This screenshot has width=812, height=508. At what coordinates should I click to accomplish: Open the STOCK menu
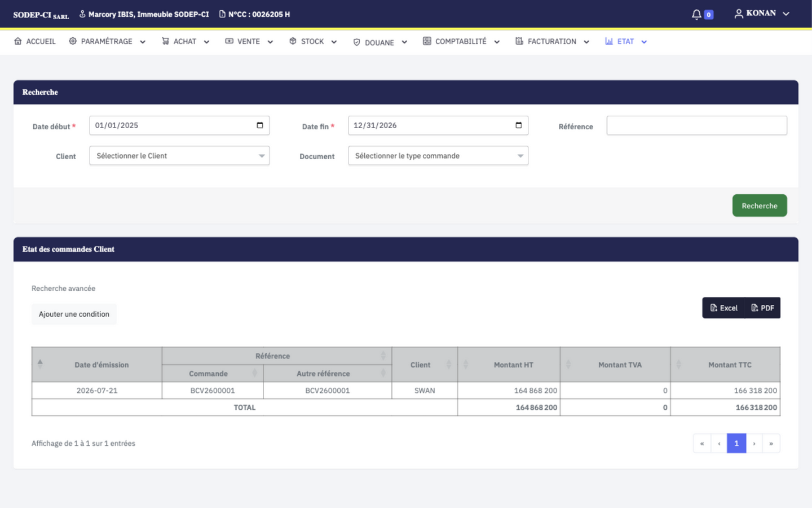pyautogui.click(x=313, y=41)
